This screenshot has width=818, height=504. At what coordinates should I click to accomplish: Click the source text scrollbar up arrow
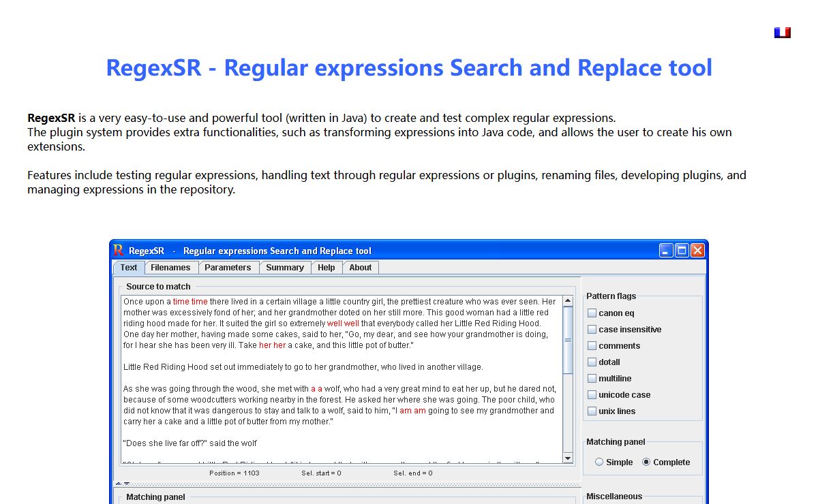point(569,301)
